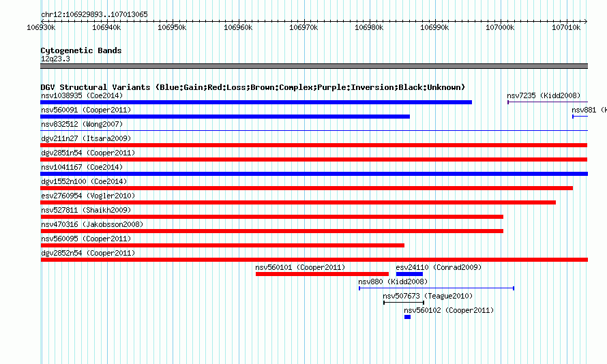Select the esv24110 (Conrad2009) blue bar
Viewport: 607px width, 364px height.
(x=410, y=274)
